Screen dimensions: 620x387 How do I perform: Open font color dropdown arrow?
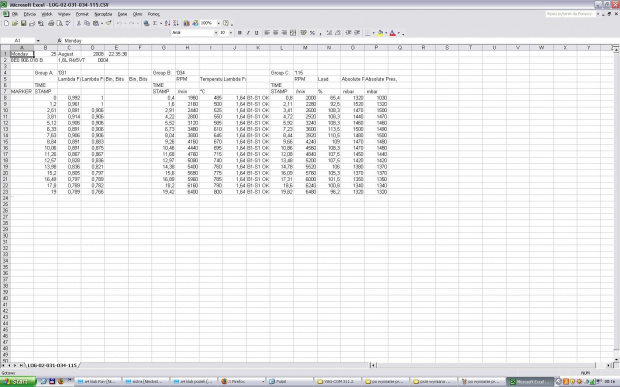pos(399,33)
